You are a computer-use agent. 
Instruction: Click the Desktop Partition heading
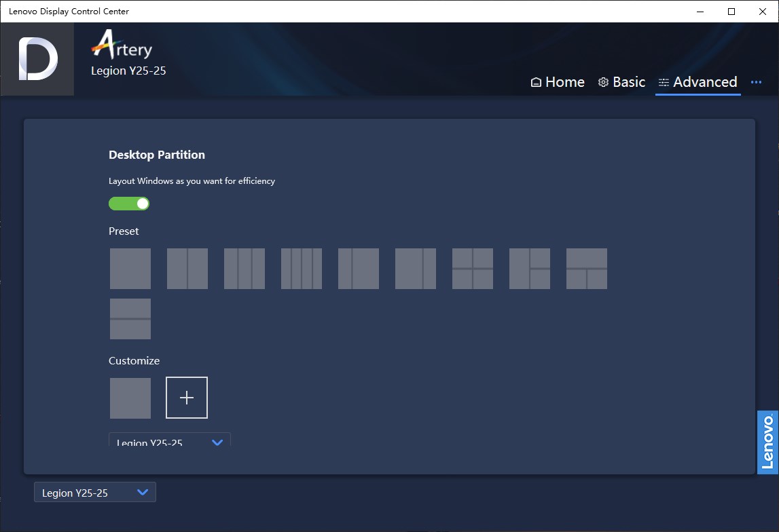coord(157,155)
